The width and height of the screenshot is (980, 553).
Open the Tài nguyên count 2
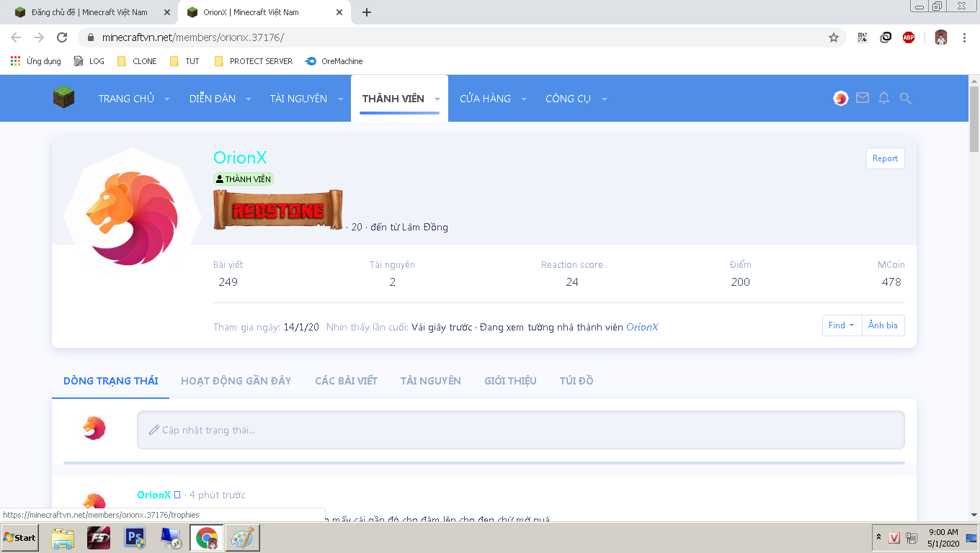(x=392, y=282)
